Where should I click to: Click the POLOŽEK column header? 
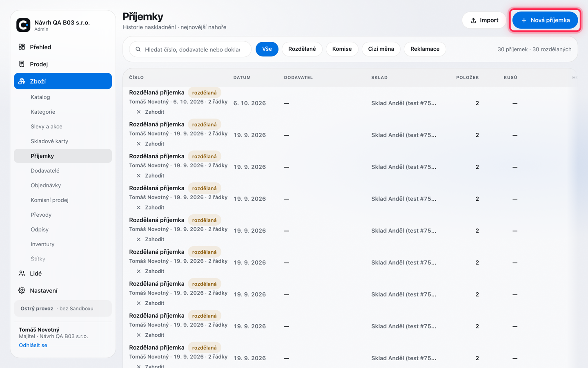[x=468, y=78]
